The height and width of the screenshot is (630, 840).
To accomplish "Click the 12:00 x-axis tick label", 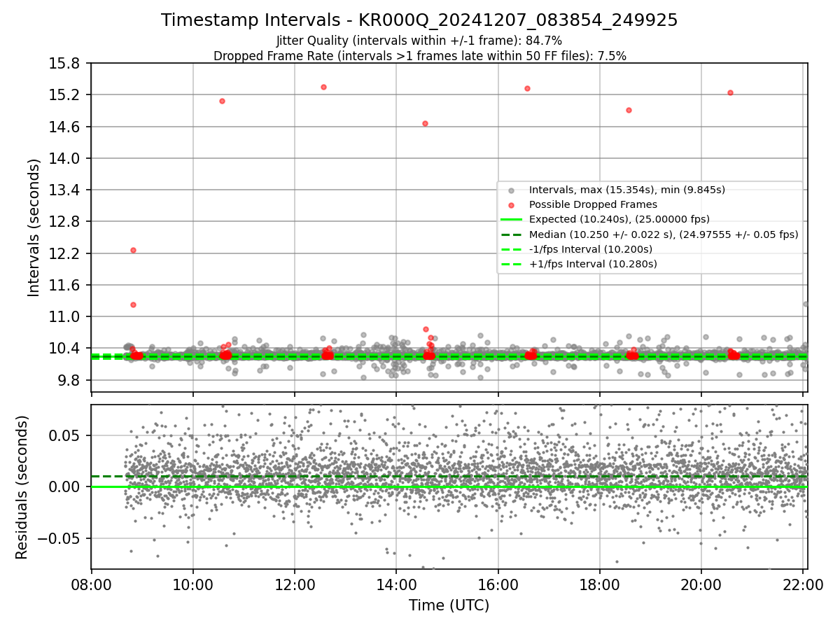I will (x=294, y=584).
